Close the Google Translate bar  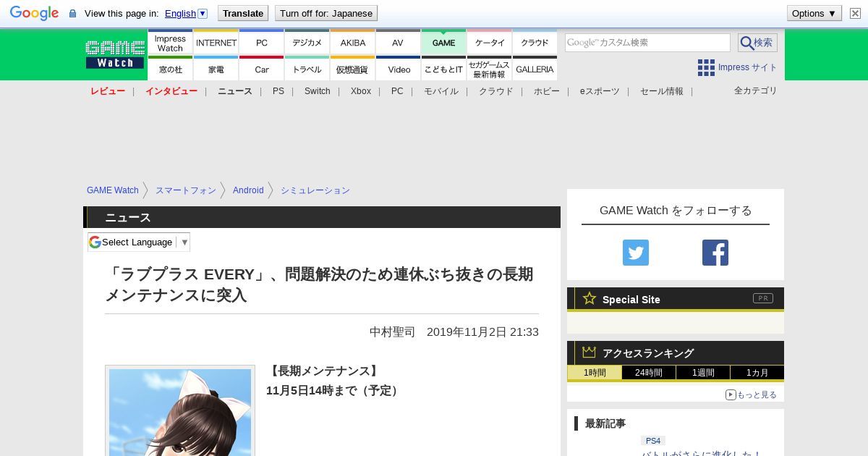point(855,13)
